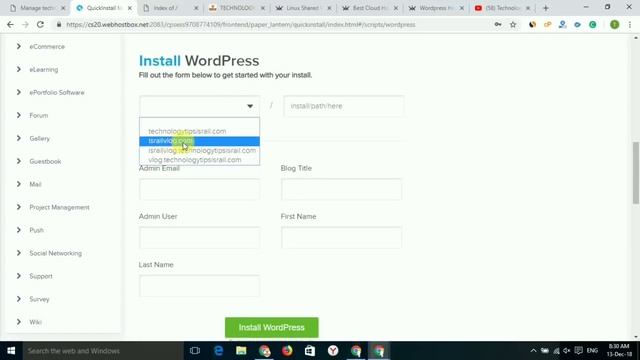Choose israilvlog.technologytipsisrail.com option
The width and height of the screenshot is (640, 360).
(x=199, y=150)
